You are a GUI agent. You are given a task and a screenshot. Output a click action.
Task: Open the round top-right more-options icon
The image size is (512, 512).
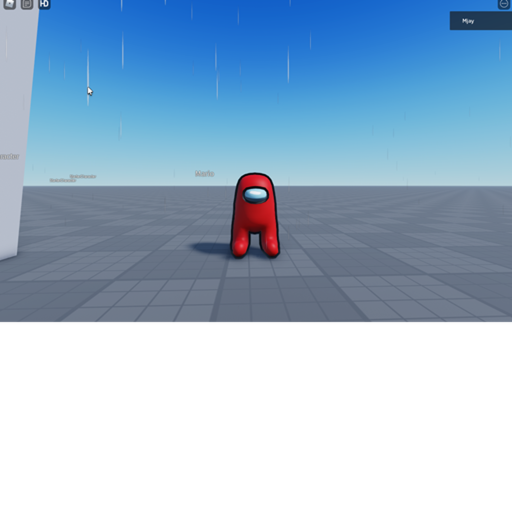504,4
